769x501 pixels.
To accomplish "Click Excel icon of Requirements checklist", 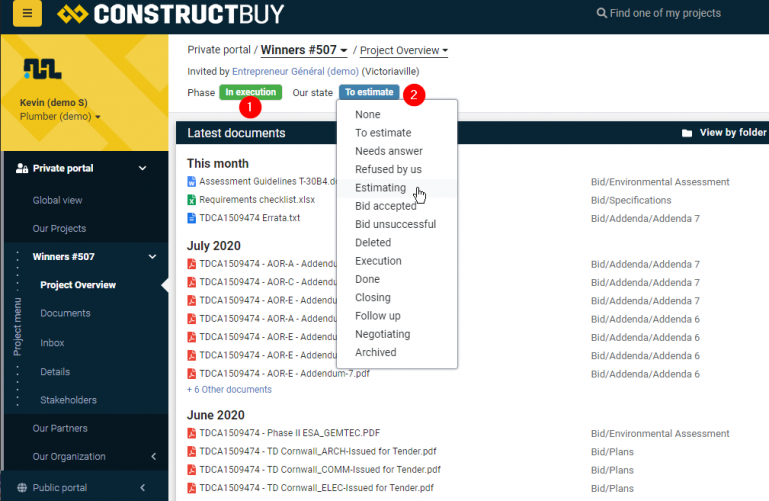I will tap(191, 200).
